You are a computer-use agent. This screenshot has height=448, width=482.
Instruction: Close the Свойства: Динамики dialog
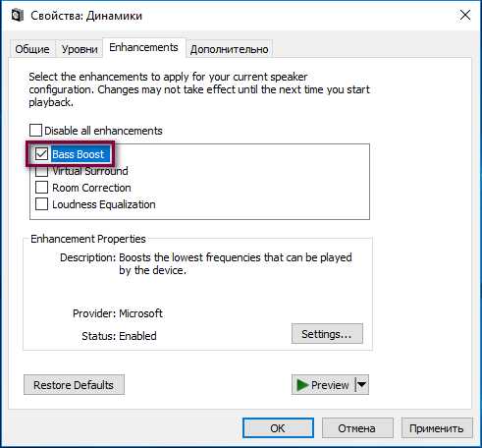coord(465,15)
